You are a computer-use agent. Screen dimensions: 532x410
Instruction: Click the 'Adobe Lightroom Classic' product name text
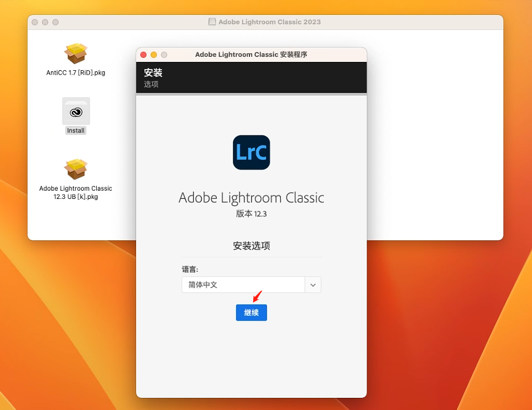pyautogui.click(x=252, y=198)
